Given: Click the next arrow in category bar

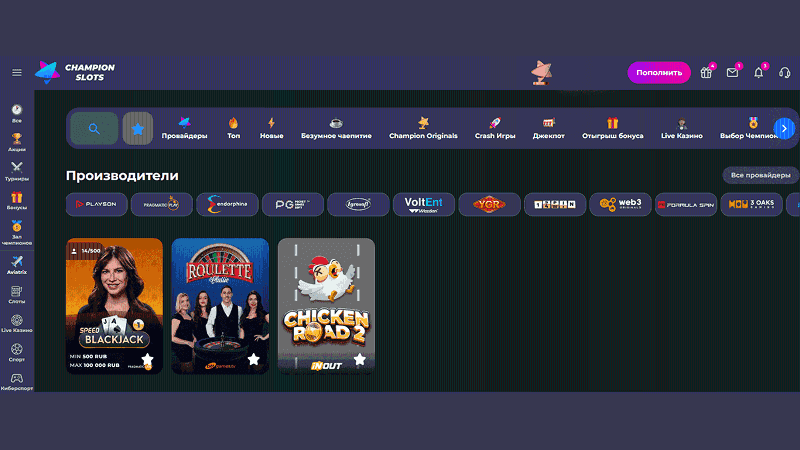Looking at the screenshot, I should click(784, 129).
